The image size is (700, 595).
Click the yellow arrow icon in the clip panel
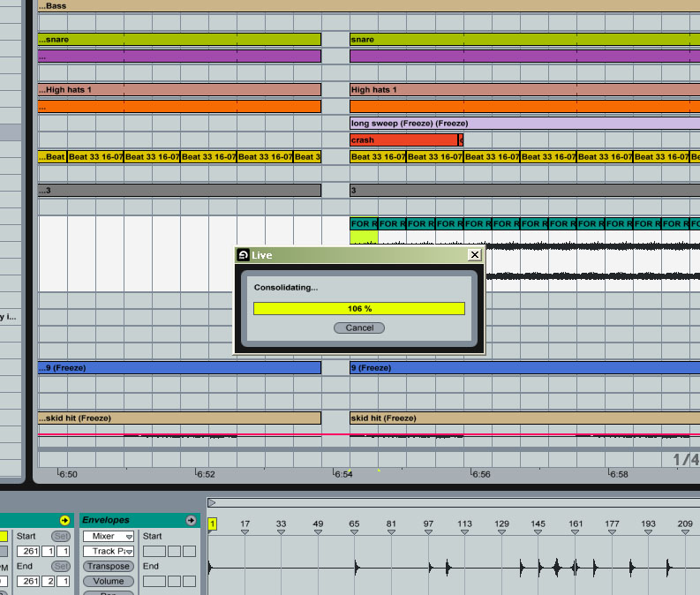tap(64, 520)
